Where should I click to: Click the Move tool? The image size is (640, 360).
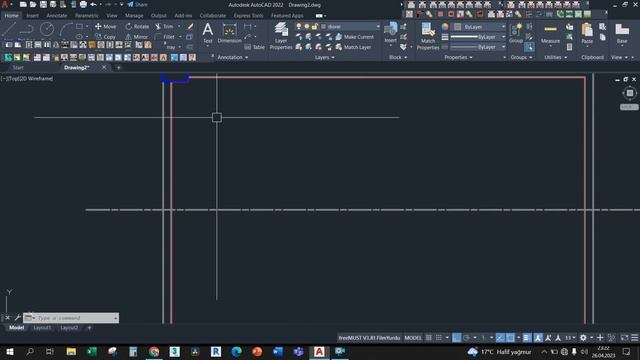pos(106,27)
